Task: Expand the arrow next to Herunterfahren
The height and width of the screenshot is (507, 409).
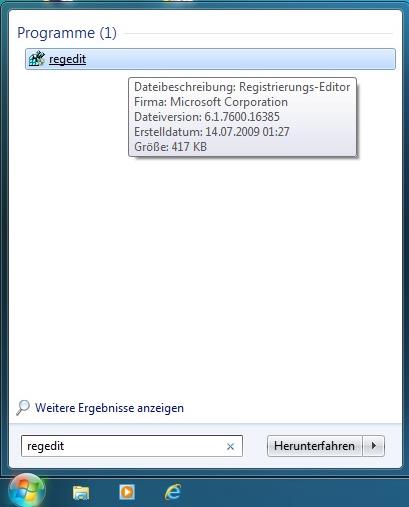Action: 374,446
